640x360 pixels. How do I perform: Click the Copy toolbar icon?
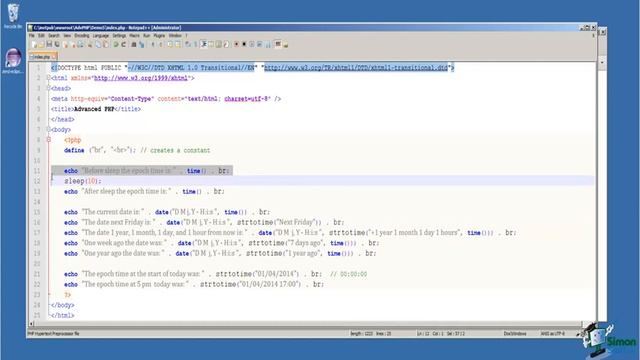[x=98, y=44]
